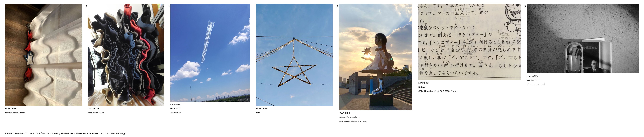
Task: Click the arrow after the blue sky contrail image
Action: click(x=253, y=6)
